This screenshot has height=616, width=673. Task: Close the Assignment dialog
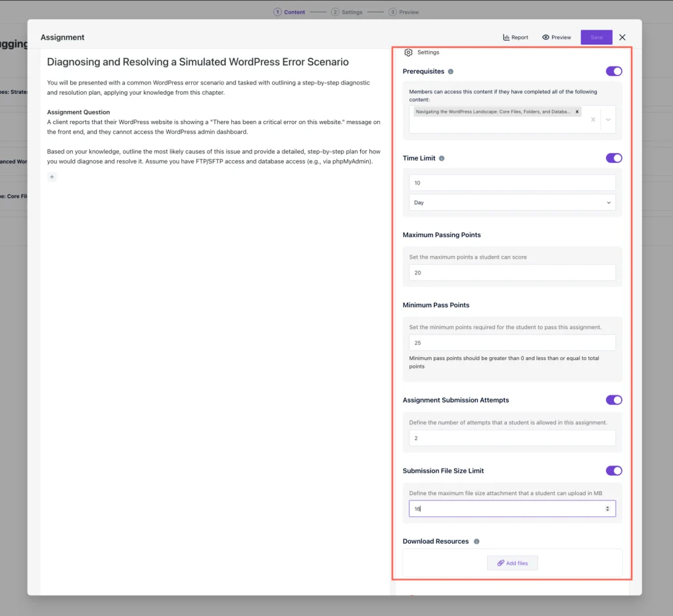(x=622, y=37)
